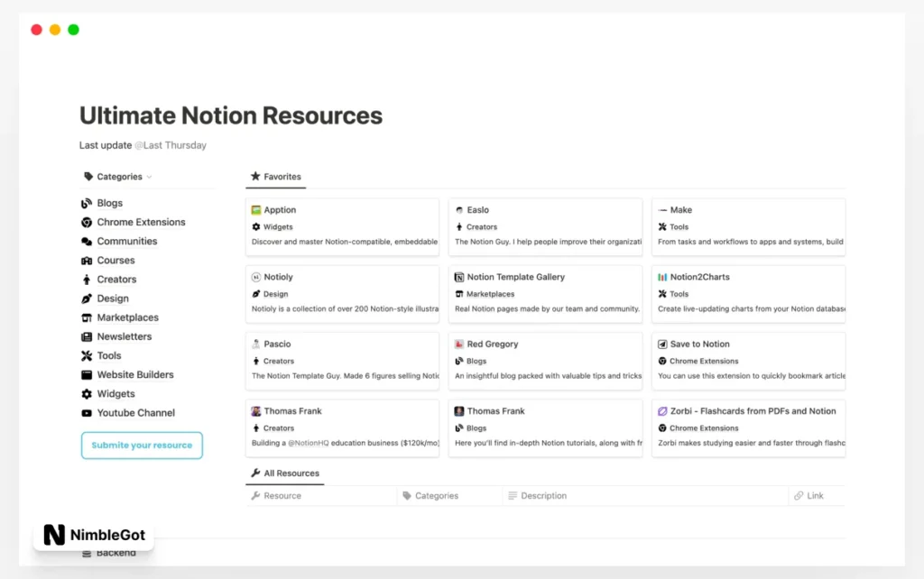The width and height of the screenshot is (924, 579).
Task: Open the Communities category link
Action: 126,242
